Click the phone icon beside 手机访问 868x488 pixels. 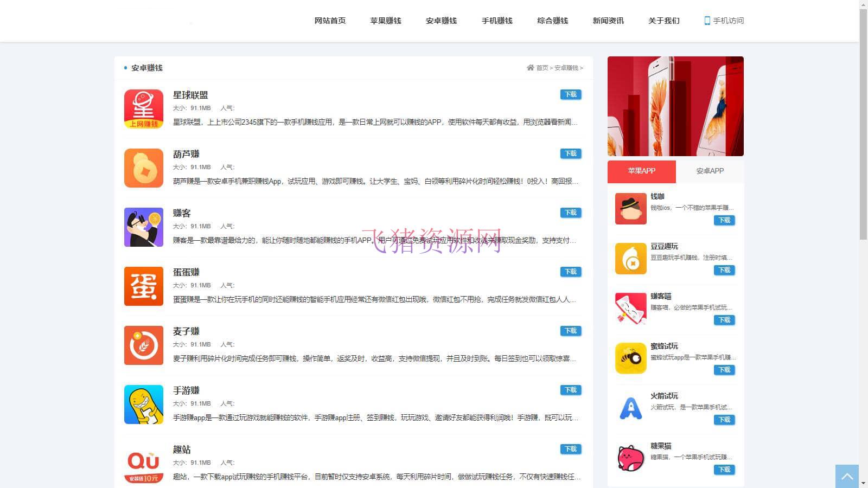[706, 21]
